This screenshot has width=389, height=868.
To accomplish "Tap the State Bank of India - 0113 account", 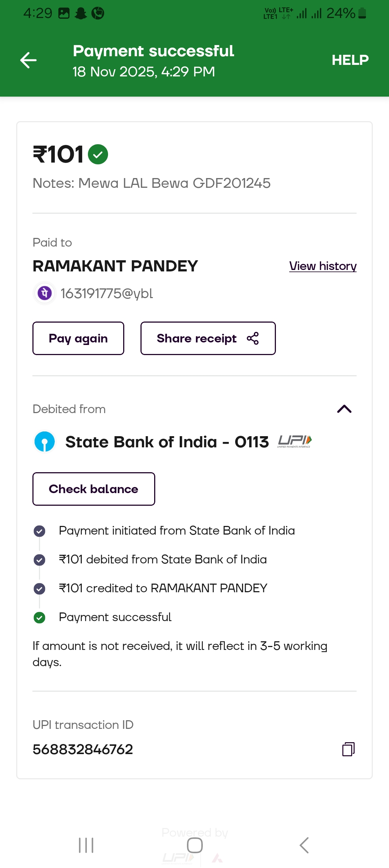I will (x=167, y=442).
